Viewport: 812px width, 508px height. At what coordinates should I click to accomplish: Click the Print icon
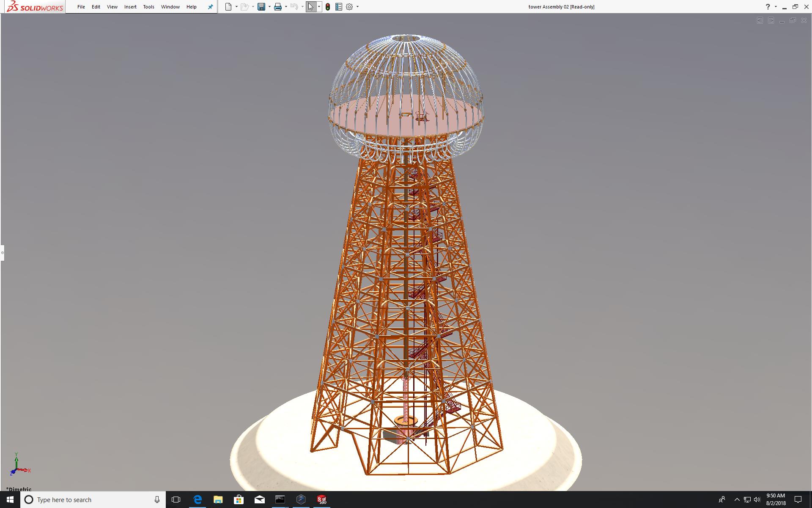[278, 7]
